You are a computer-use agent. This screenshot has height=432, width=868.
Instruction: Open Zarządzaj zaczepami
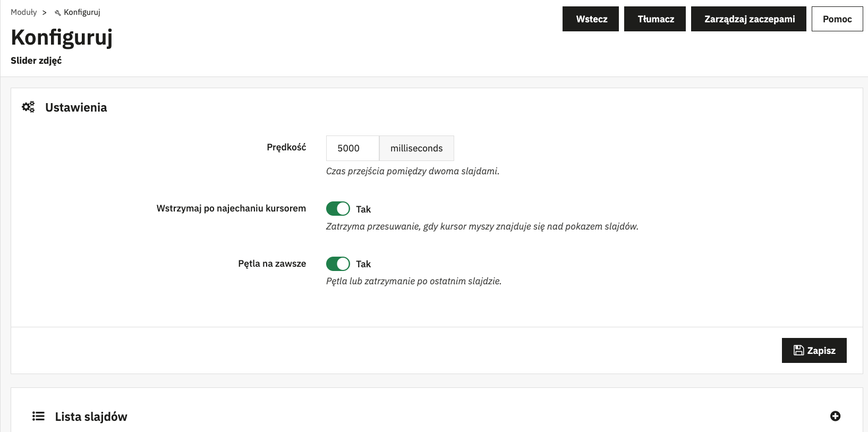point(748,19)
